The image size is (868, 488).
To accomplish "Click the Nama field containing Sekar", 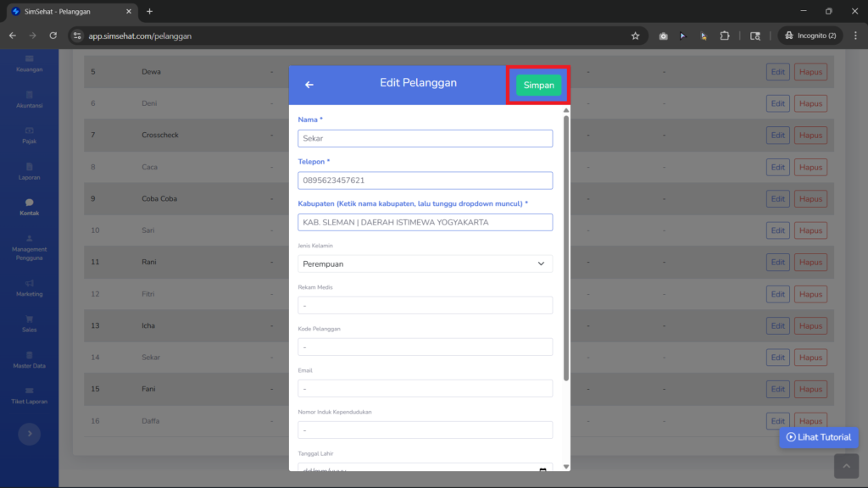I will (x=425, y=138).
